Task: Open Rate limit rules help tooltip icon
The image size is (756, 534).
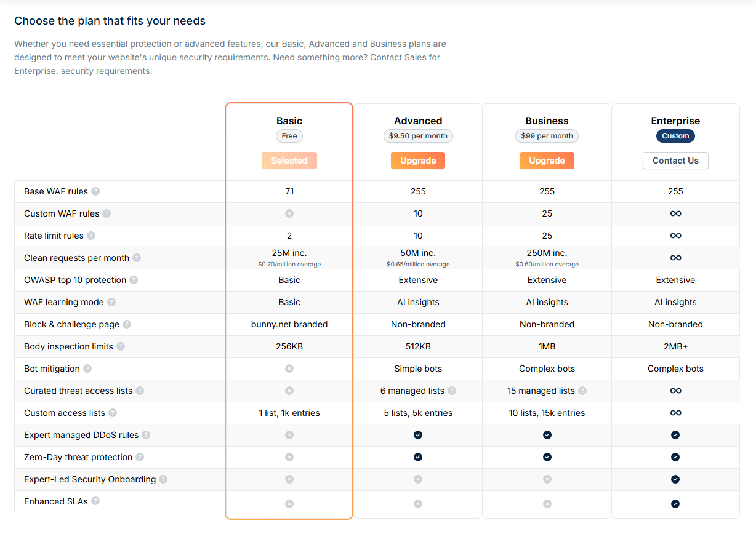Action: [x=91, y=236]
